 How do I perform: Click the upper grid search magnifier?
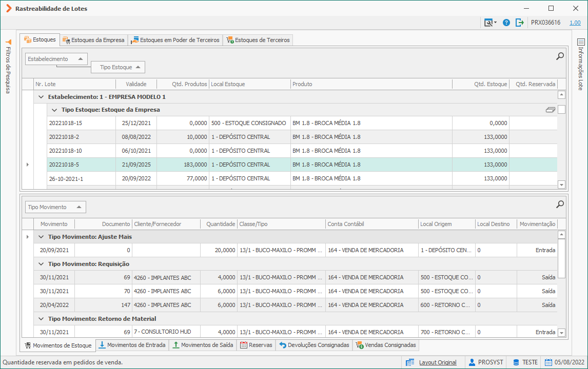point(560,56)
